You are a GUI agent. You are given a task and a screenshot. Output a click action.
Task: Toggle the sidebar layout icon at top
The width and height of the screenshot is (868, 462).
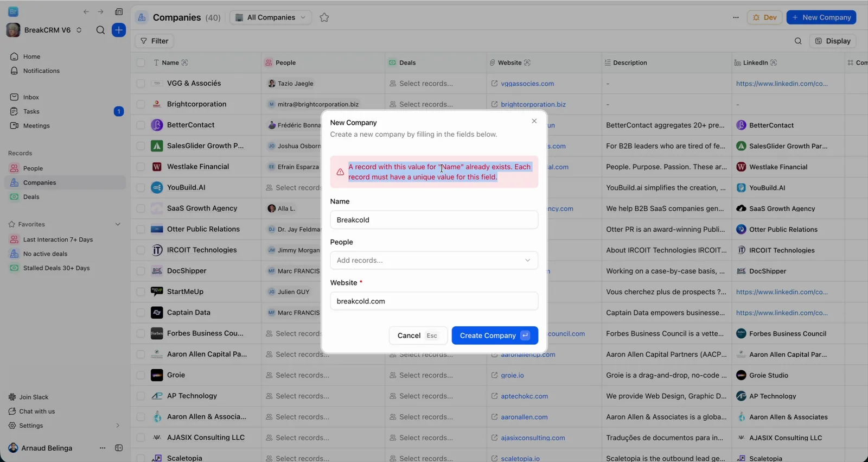119,12
